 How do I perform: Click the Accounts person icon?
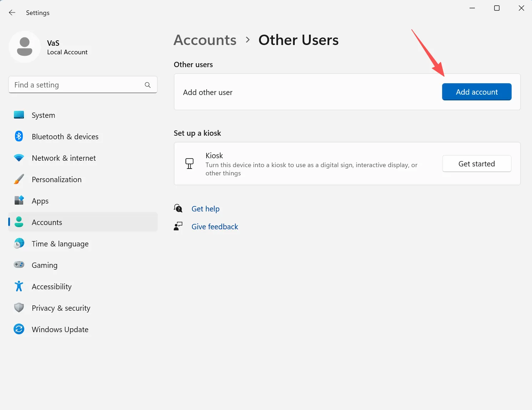pyautogui.click(x=19, y=222)
